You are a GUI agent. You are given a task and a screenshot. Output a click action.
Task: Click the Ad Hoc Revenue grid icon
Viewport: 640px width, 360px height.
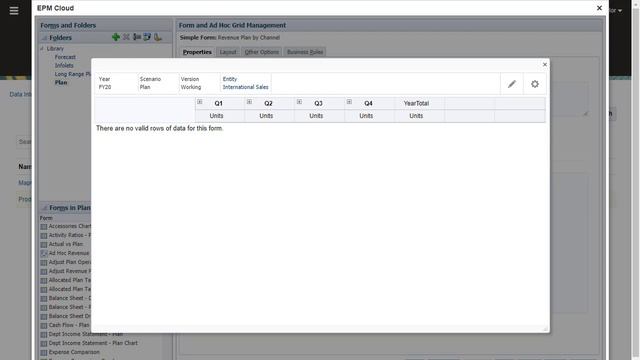coord(44,253)
